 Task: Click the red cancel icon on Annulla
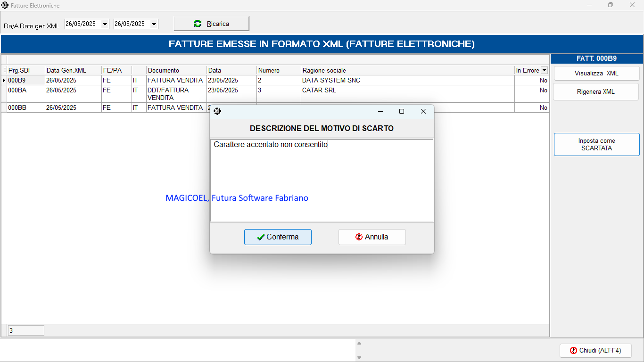point(359,237)
